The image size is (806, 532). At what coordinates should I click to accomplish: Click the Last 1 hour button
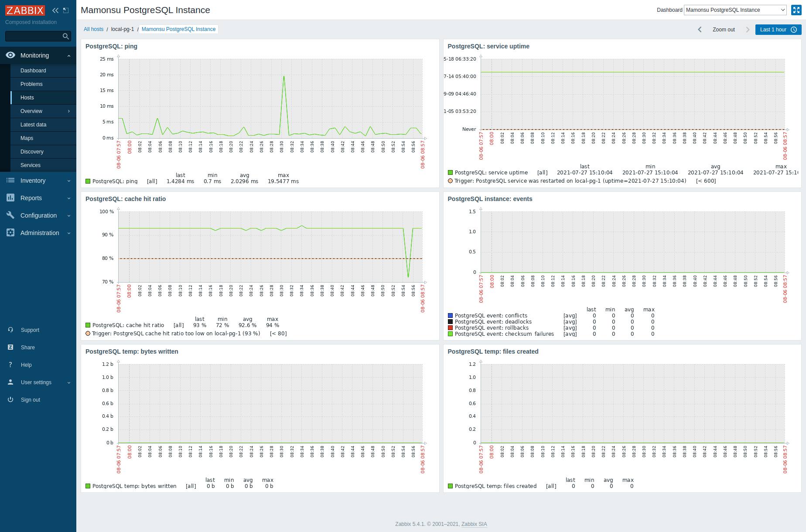click(x=778, y=30)
